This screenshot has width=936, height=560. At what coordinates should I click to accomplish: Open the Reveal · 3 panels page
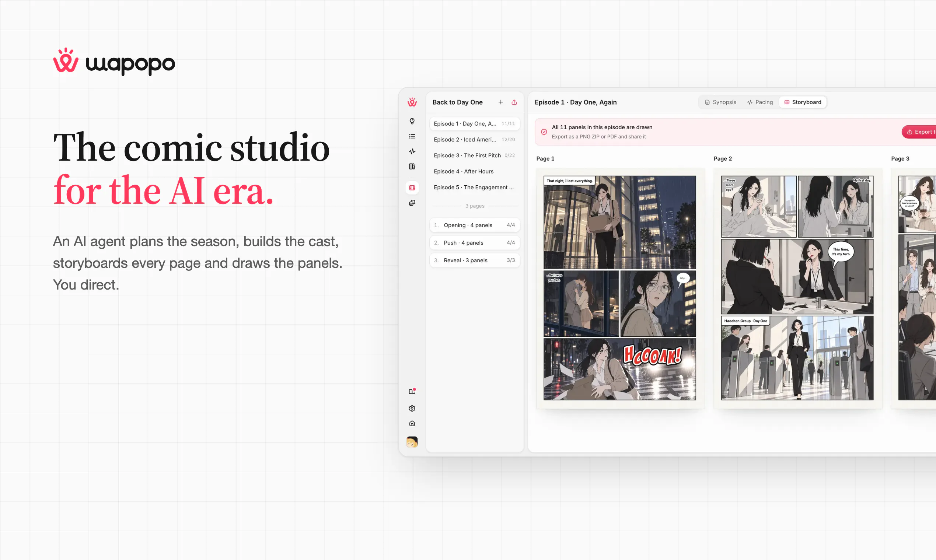pos(474,260)
